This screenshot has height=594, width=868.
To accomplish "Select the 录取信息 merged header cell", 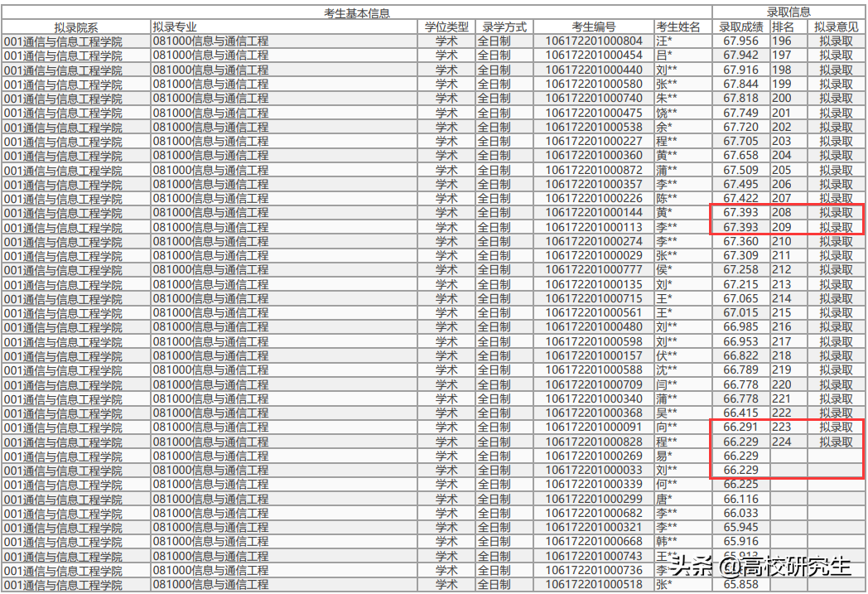I will pos(788,12).
